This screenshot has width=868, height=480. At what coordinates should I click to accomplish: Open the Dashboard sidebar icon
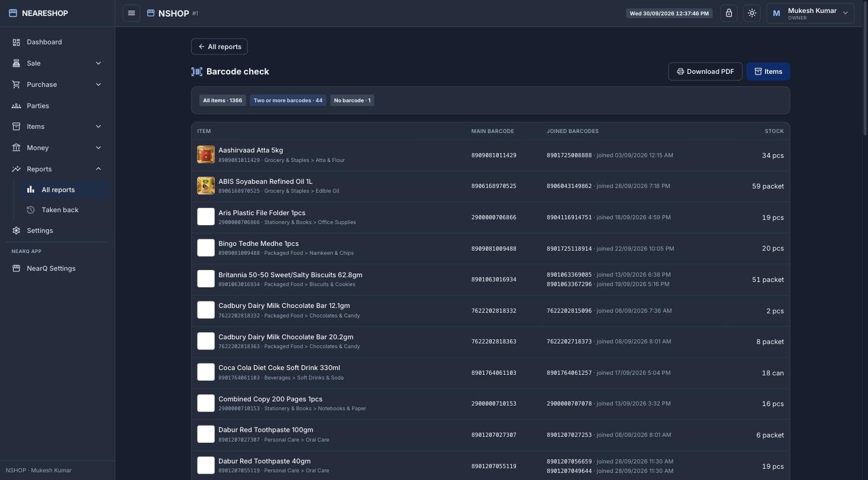pyautogui.click(x=16, y=42)
